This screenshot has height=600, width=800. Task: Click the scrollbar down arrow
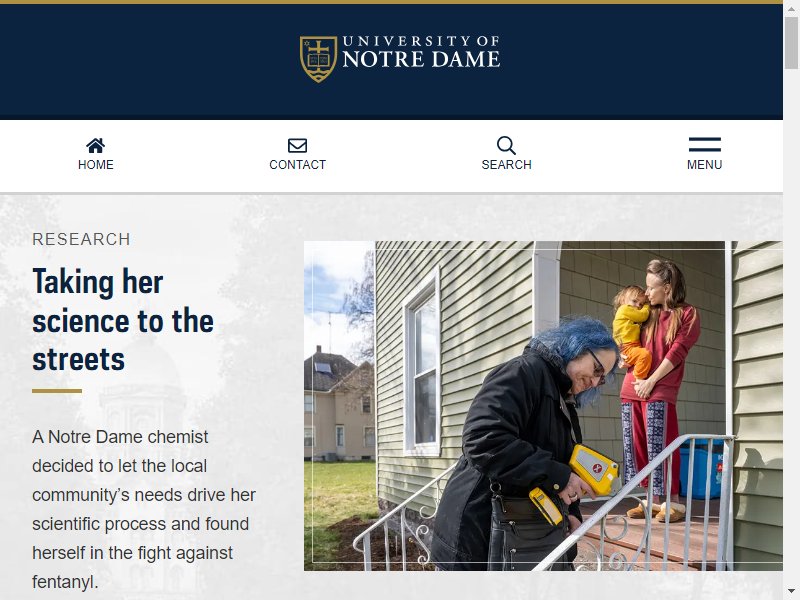click(x=791, y=592)
